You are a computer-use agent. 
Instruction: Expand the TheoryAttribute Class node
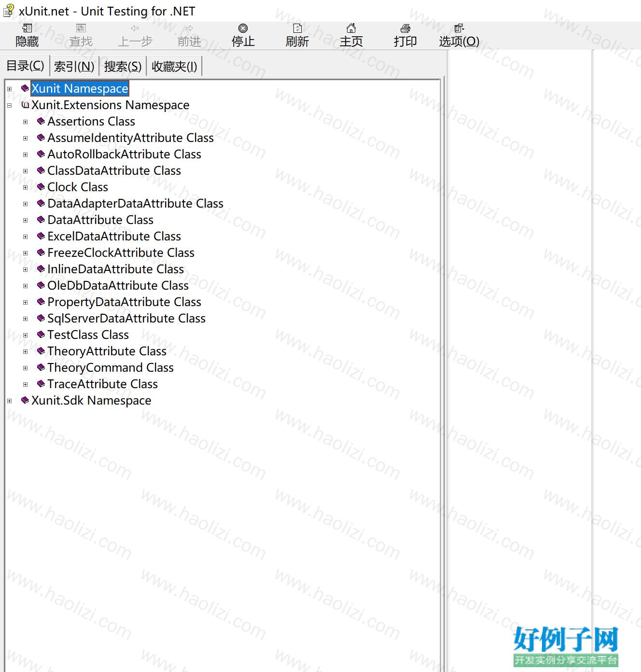click(26, 352)
